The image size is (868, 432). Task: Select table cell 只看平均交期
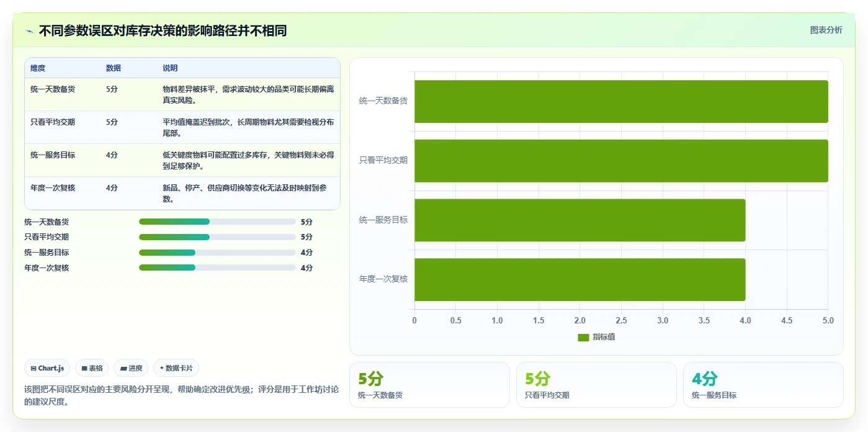coord(53,122)
